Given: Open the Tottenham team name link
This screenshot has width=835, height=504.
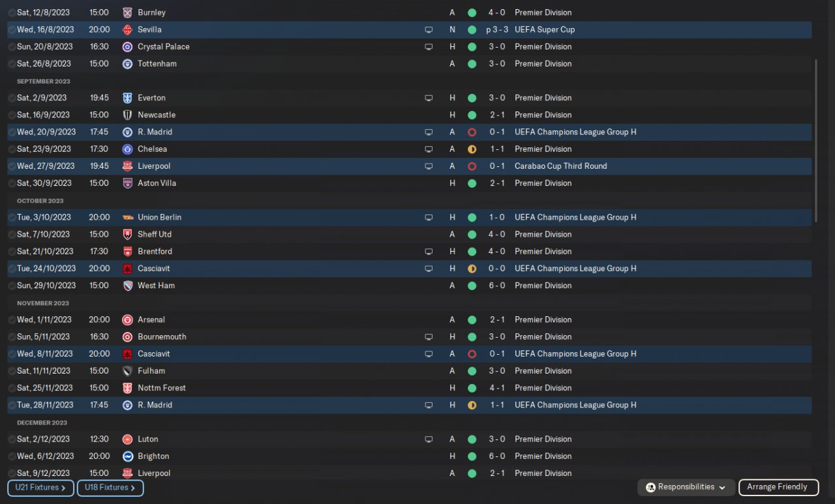Looking at the screenshot, I should [x=157, y=64].
